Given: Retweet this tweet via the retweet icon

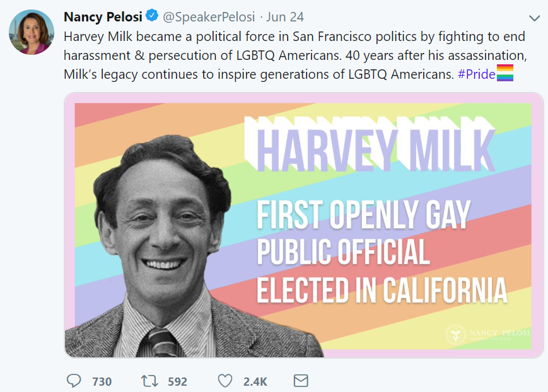Looking at the screenshot, I should click(149, 381).
